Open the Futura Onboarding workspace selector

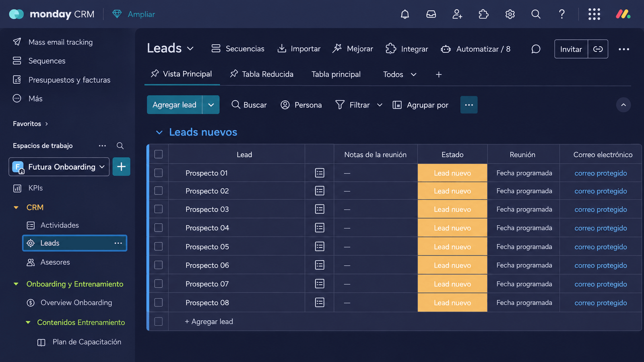click(59, 167)
